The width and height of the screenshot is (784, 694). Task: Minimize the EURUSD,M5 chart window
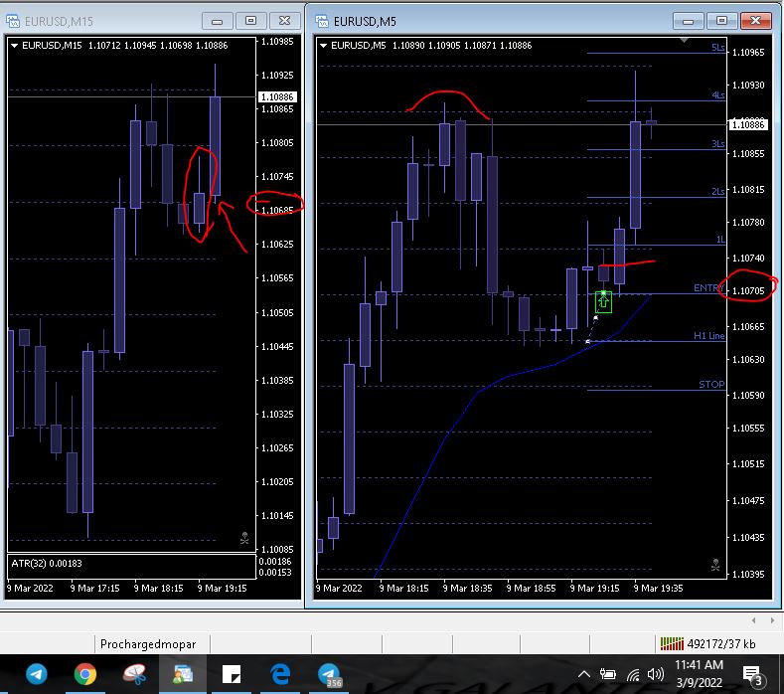(x=688, y=21)
